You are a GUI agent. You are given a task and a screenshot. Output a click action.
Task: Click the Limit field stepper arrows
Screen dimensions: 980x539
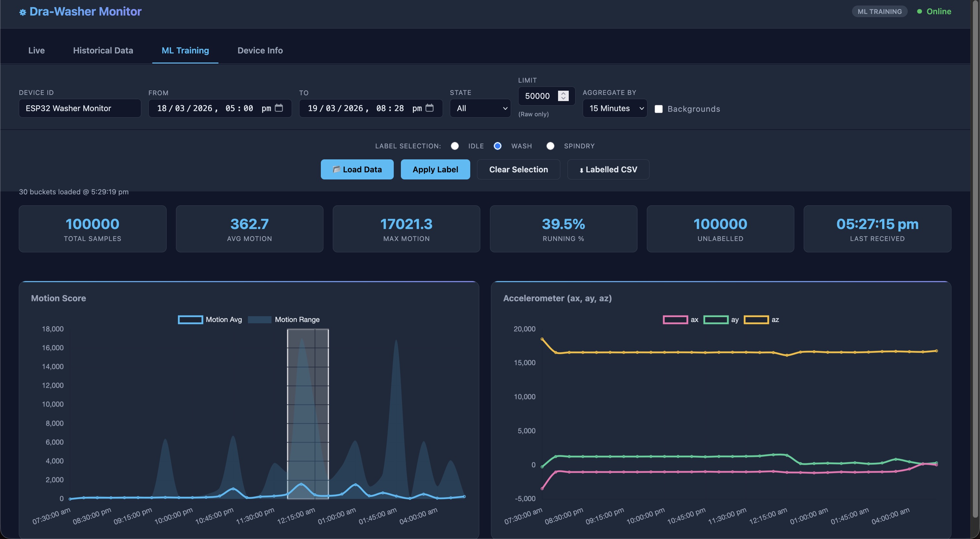[x=563, y=96]
